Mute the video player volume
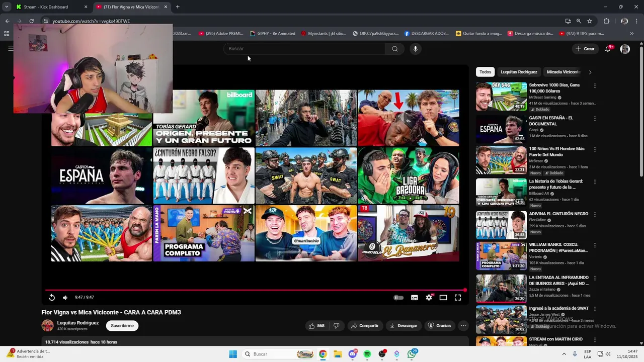Screen dimensions: 644x362 pyautogui.click(x=65, y=297)
